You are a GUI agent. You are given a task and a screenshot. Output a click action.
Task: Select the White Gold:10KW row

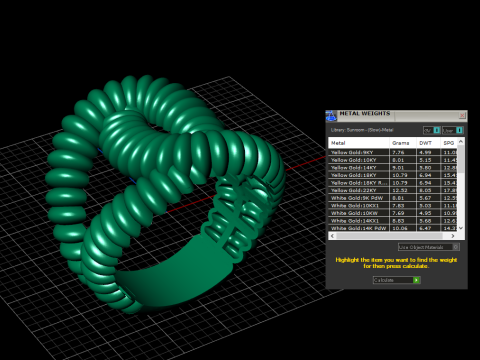pyautogui.click(x=393, y=213)
